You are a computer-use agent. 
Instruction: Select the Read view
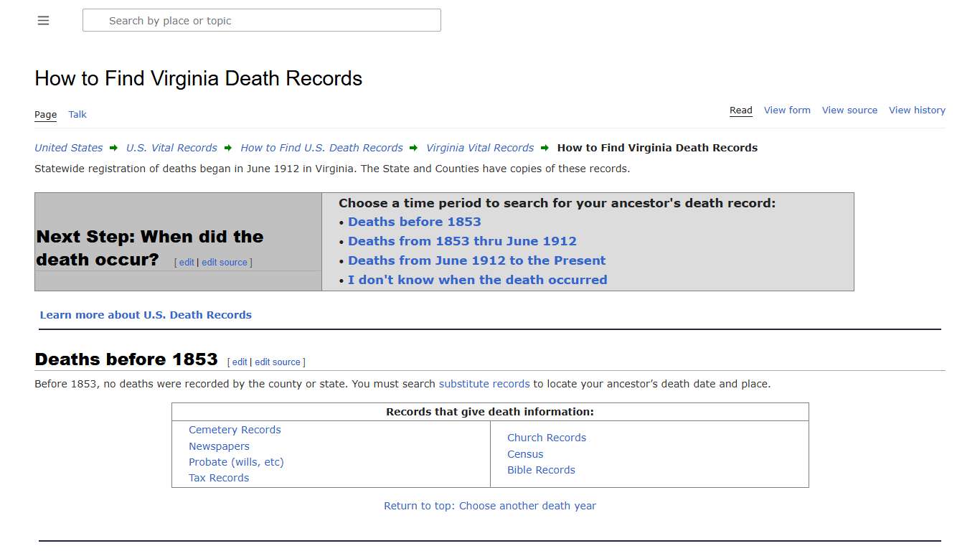pos(740,110)
